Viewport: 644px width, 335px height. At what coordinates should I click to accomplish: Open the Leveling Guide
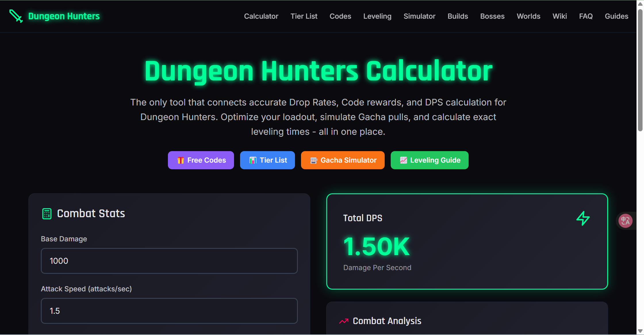pos(429,160)
